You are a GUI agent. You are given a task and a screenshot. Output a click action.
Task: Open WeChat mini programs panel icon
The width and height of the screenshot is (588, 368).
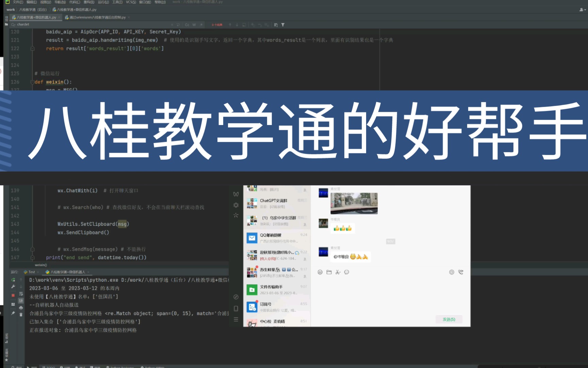tap(236, 297)
